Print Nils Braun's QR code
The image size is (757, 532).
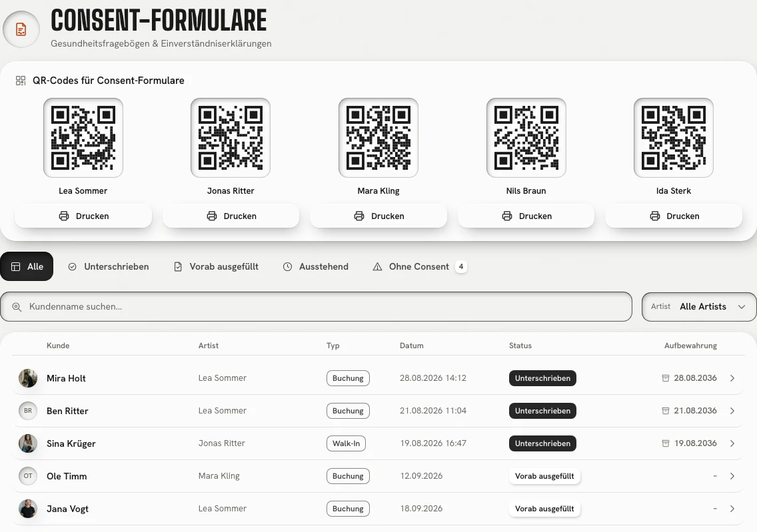[x=526, y=216]
